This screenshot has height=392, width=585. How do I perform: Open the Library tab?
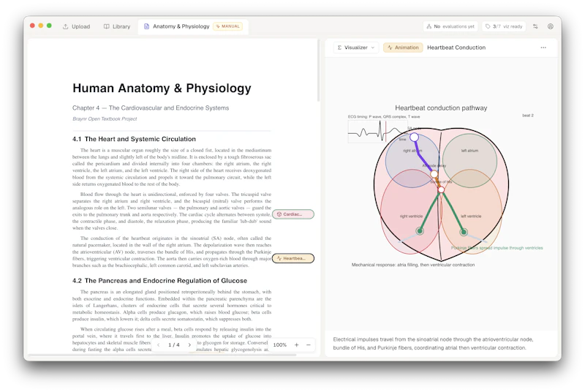[117, 26]
